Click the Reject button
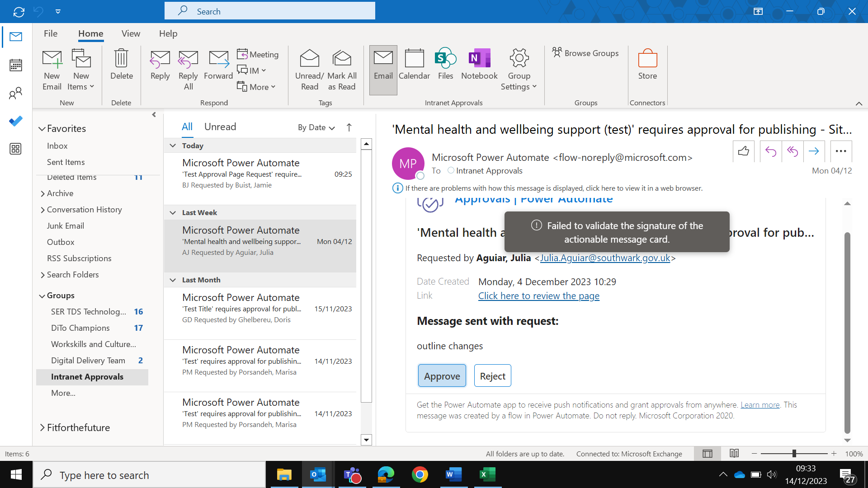868x488 pixels. pos(492,375)
